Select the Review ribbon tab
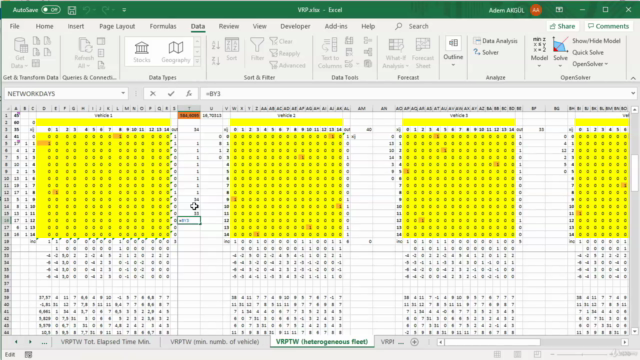The height and width of the screenshot is (360, 640). [229, 26]
